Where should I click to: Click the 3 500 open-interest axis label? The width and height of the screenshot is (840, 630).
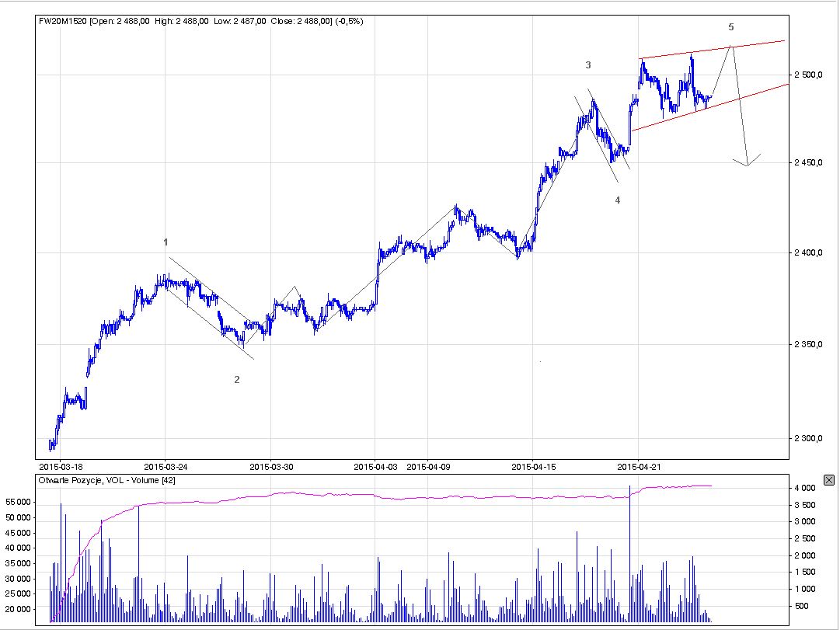point(805,505)
